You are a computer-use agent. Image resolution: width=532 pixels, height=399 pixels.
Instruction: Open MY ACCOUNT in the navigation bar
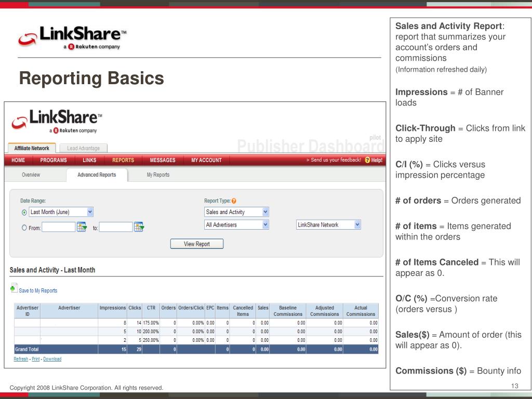[206, 160]
